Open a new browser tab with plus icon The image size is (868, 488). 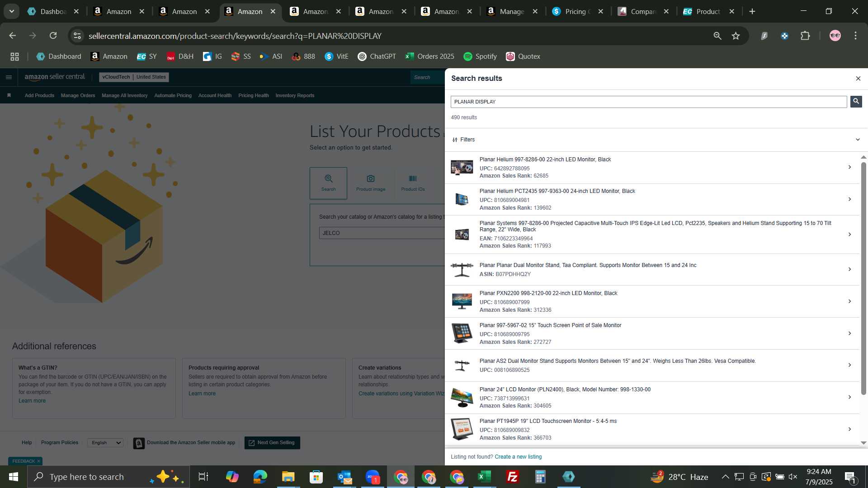(x=752, y=12)
